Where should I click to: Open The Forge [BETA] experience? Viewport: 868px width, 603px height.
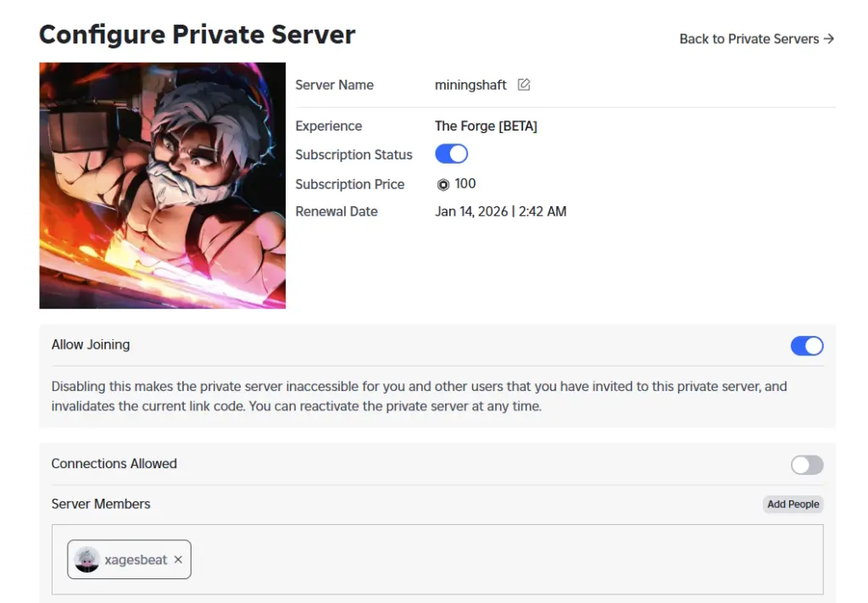pos(486,126)
